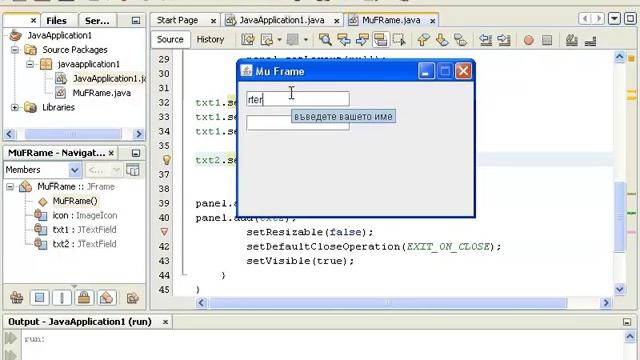
Task: Toggle fully qualified names Navigator filter
Action: [x=107, y=298]
